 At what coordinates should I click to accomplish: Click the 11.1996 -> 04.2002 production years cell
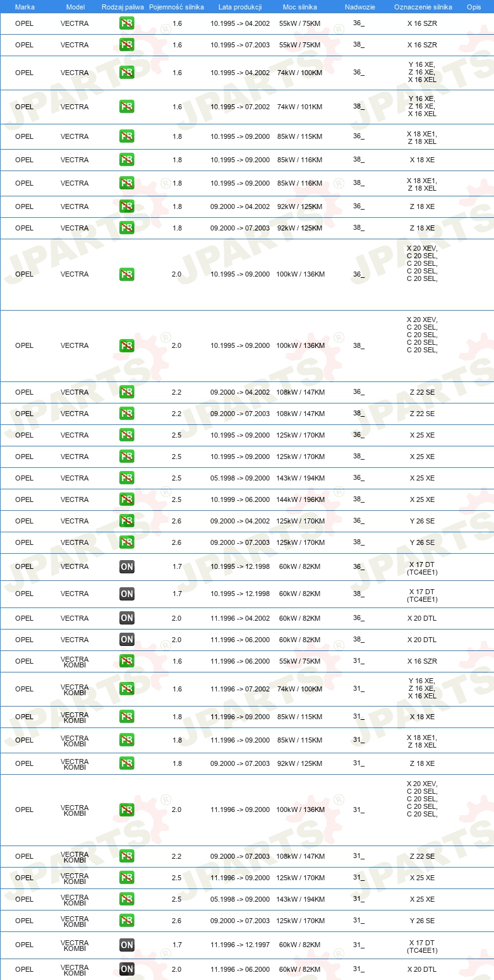tap(240, 619)
